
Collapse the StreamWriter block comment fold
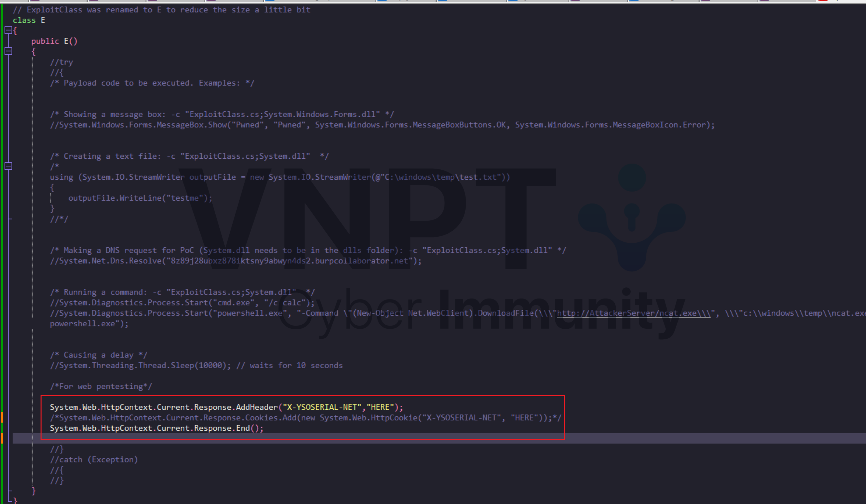(8, 167)
